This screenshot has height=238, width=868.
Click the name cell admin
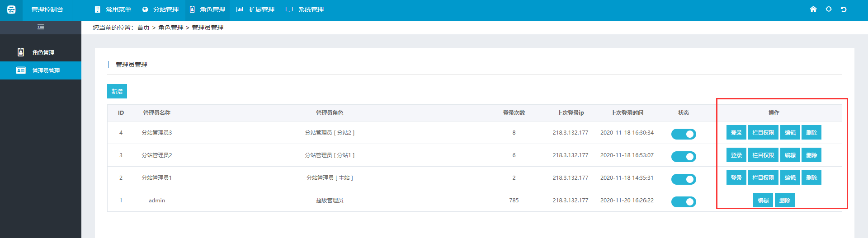click(157, 200)
